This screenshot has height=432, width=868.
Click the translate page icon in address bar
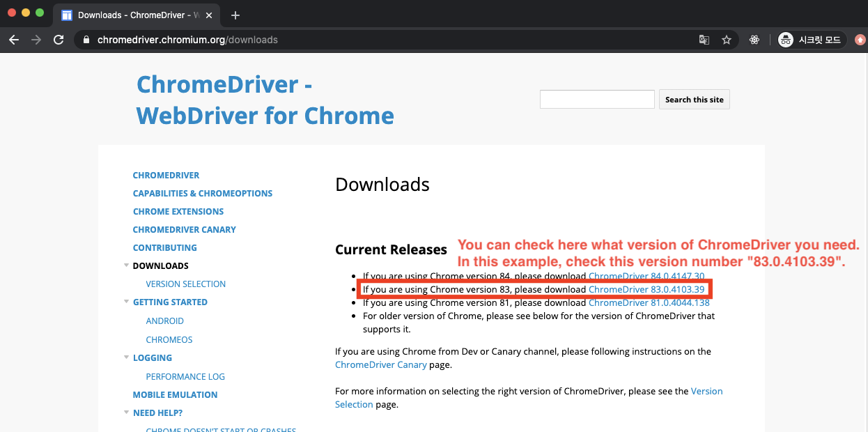704,40
